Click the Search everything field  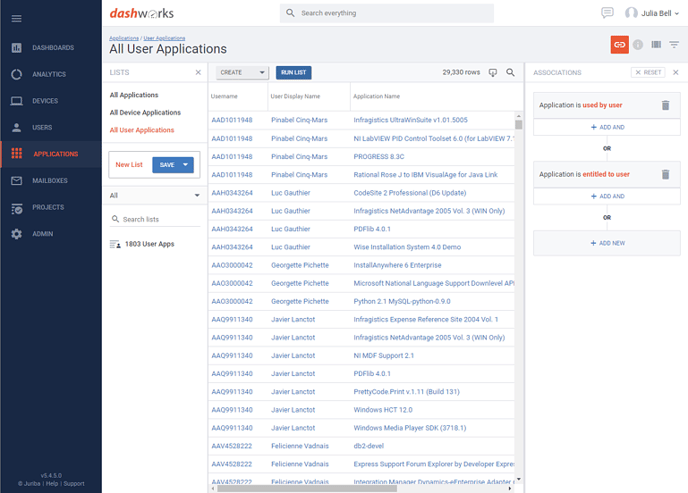click(387, 13)
